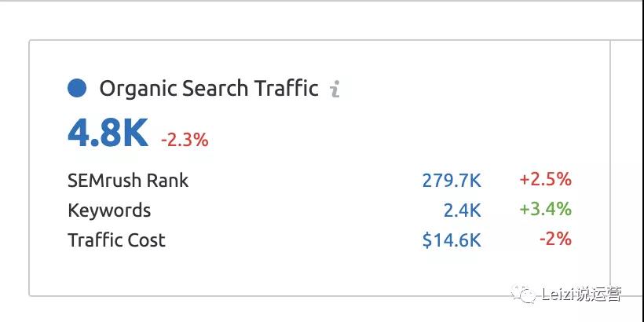Click the Leizi说运营 watermark text
The width and height of the screenshot is (644, 322).
tap(580, 295)
